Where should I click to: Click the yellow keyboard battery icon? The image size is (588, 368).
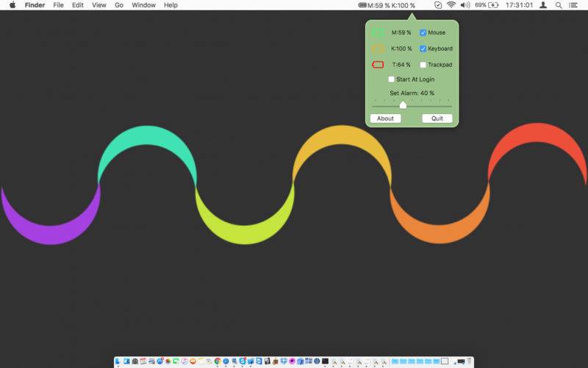[x=378, y=49]
